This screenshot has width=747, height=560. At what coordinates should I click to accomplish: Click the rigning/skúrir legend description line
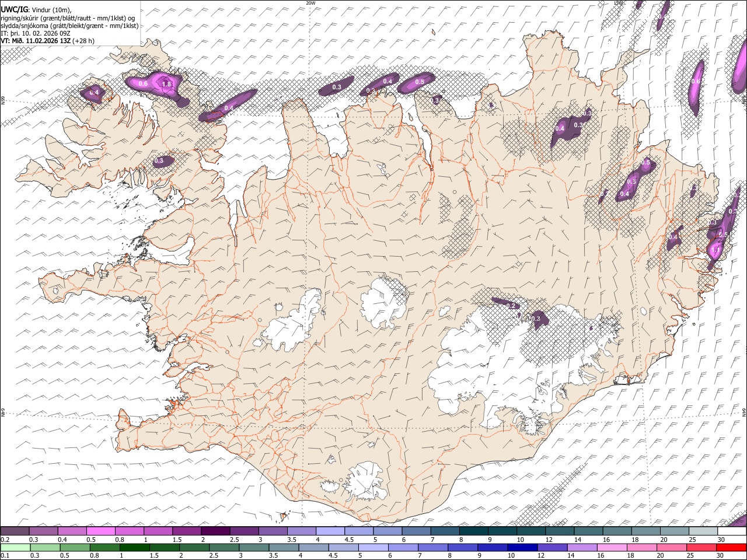tap(68, 18)
